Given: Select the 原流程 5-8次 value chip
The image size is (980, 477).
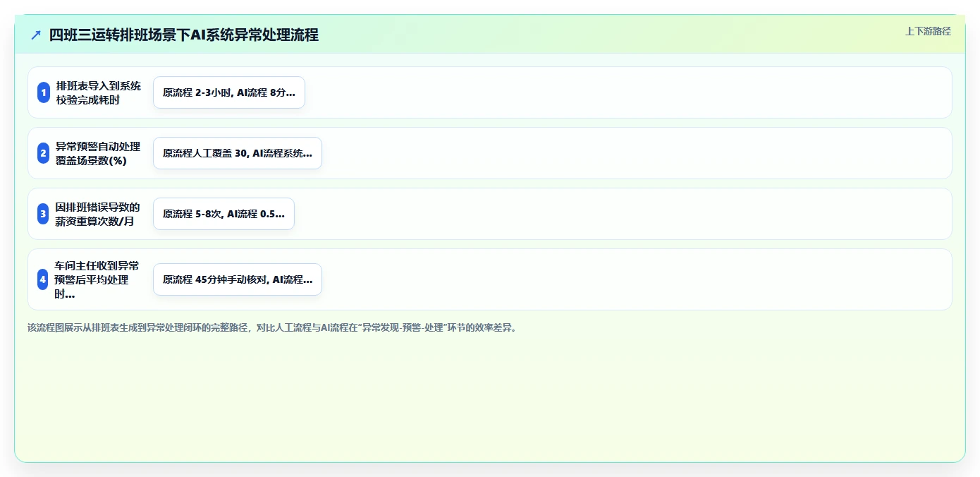Looking at the screenshot, I should [223, 214].
